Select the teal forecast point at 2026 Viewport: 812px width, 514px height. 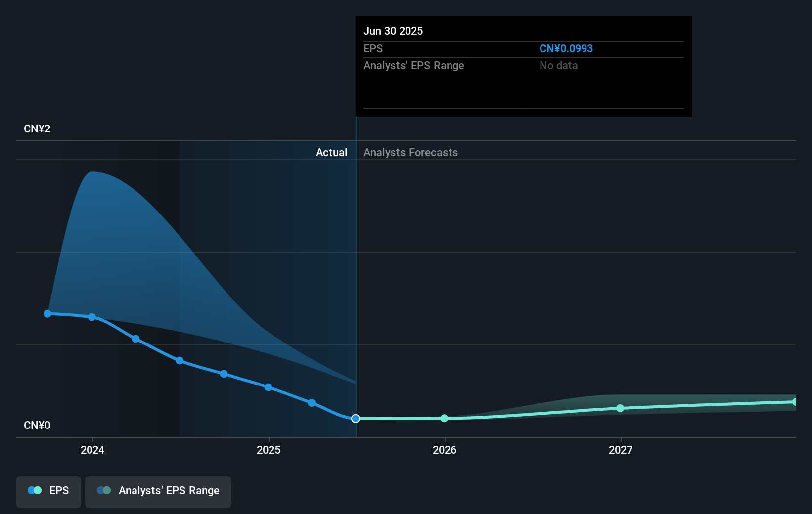pyautogui.click(x=444, y=418)
